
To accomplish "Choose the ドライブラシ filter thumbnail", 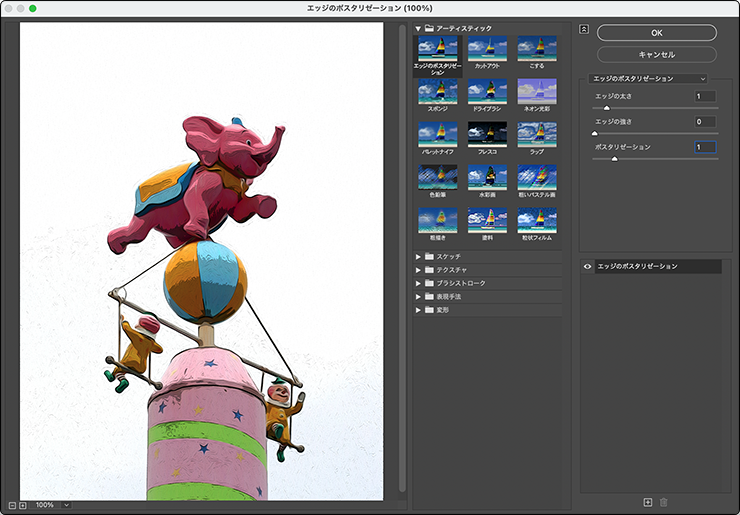I will point(487,91).
